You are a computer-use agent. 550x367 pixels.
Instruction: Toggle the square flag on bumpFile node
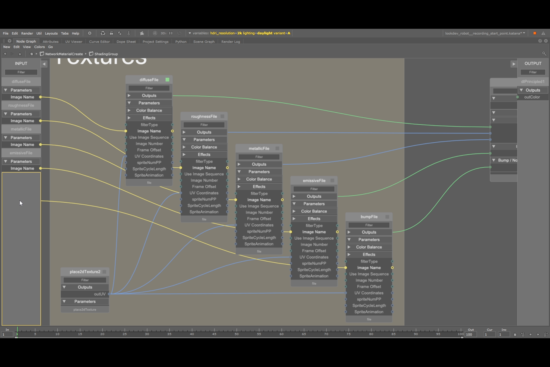click(387, 217)
